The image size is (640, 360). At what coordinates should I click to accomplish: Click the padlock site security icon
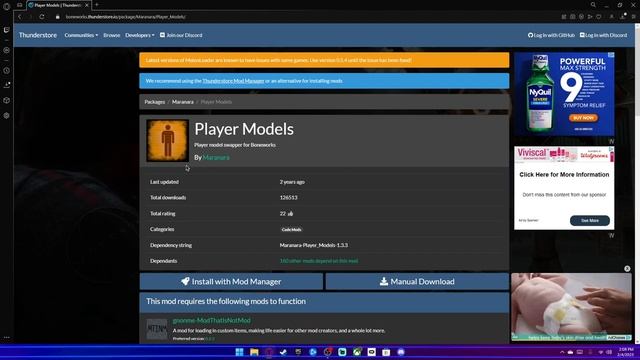tap(58, 17)
